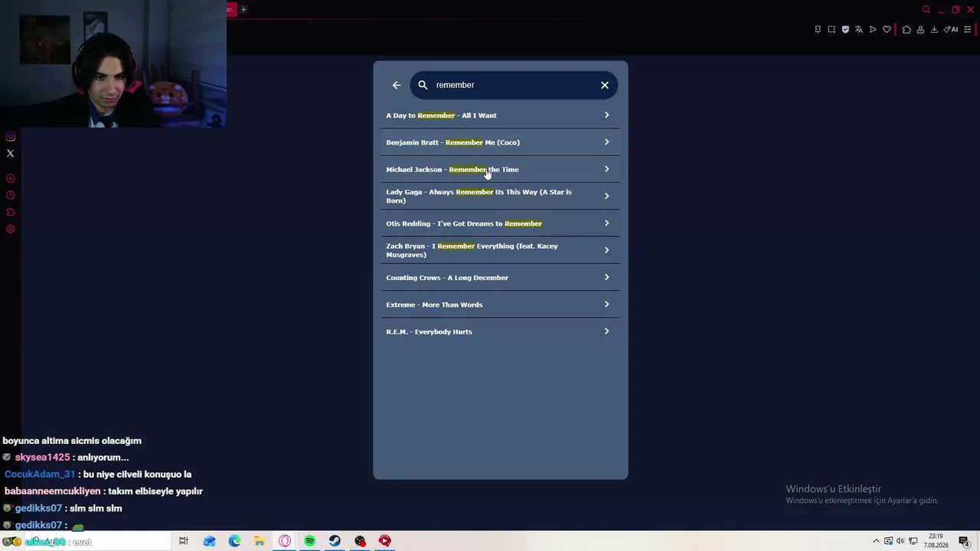Viewport: 980px width, 551px height.
Task: Open the easy setup sliders icon
Action: click(968, 30)
